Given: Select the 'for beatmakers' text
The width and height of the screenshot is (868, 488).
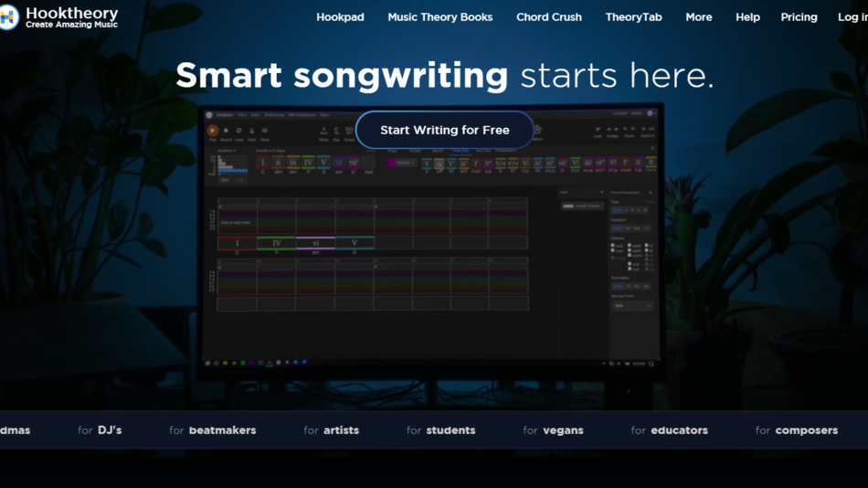Looking at the screenshot, I should [x=213, y=430].
